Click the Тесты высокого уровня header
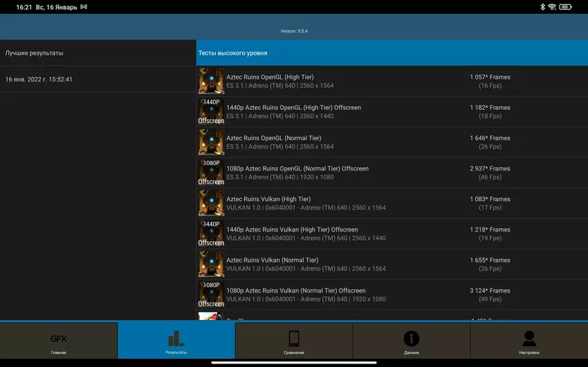This screenshot has height=367, width=588. tap(392, 53)
